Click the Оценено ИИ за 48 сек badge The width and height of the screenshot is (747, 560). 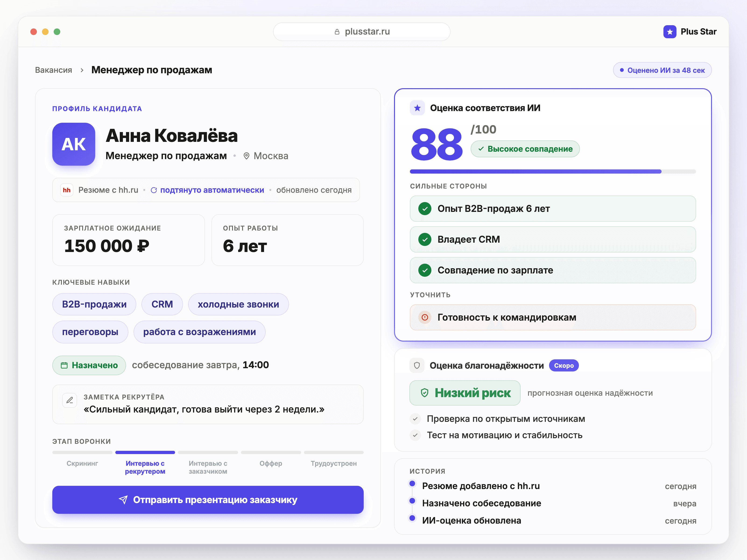coord(662,70)
